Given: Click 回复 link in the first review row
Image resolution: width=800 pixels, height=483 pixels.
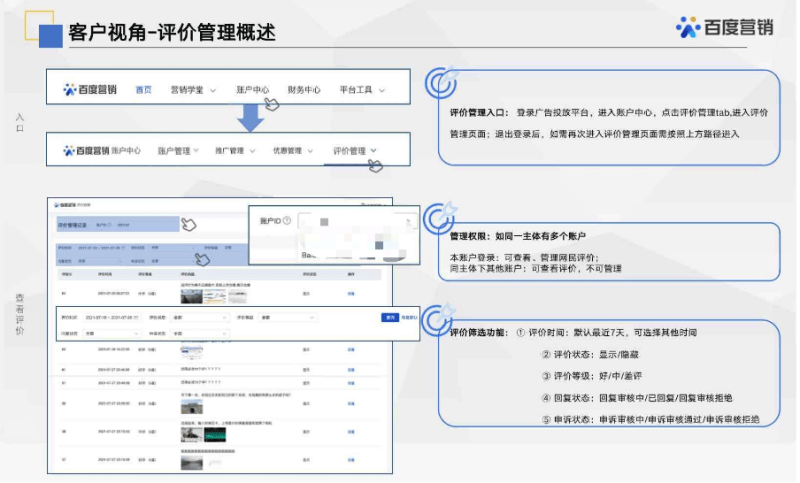Looking at the screenshot, I should pyautogui.click(x=351, y=294).
